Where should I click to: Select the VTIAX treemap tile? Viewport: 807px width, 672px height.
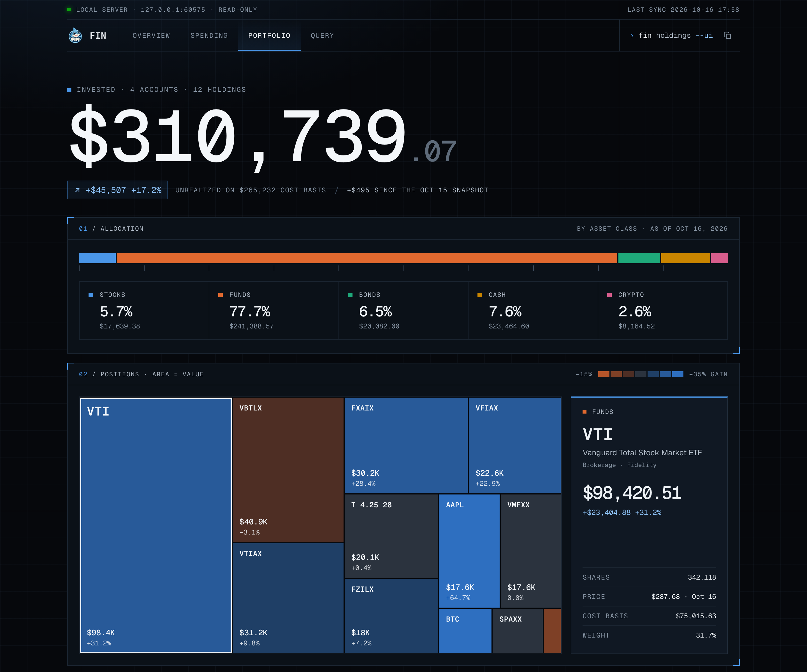click(288, 598)
